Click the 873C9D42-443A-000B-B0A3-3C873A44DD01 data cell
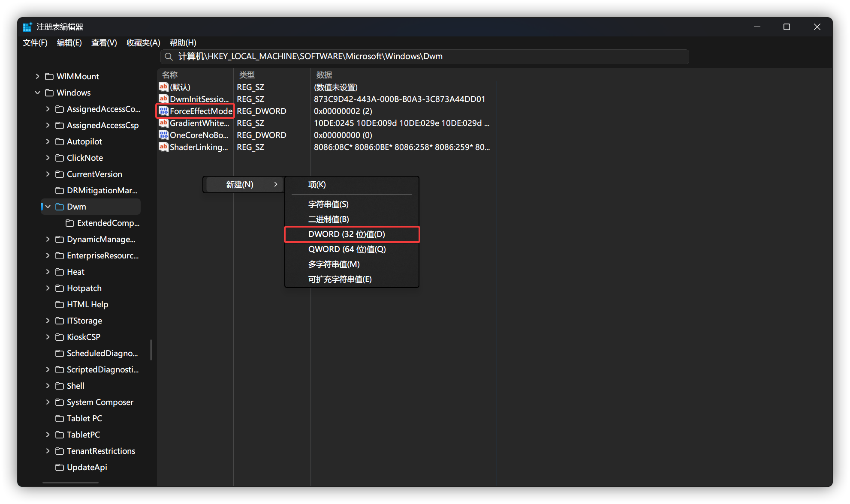 point(399,99)
